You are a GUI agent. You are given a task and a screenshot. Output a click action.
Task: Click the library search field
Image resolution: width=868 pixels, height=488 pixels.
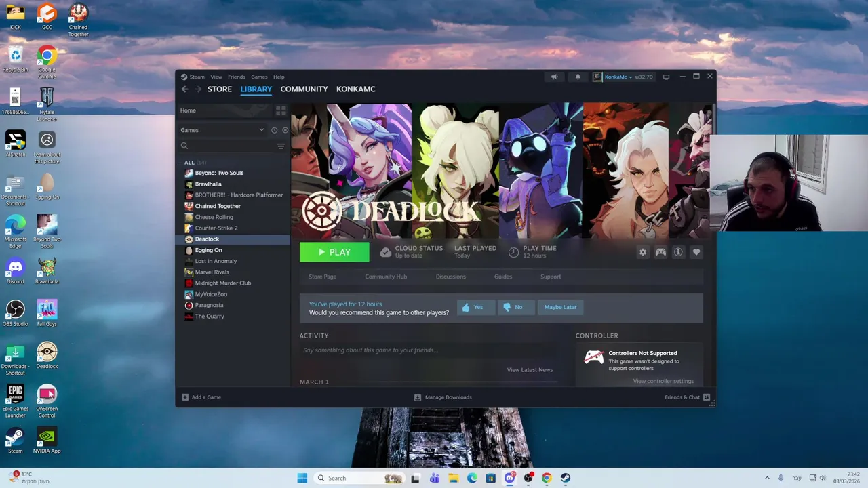pos(227,146)
